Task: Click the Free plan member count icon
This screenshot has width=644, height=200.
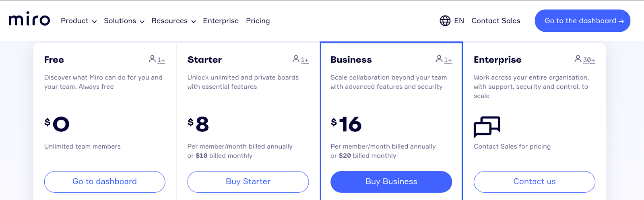Action: point(157,59)
